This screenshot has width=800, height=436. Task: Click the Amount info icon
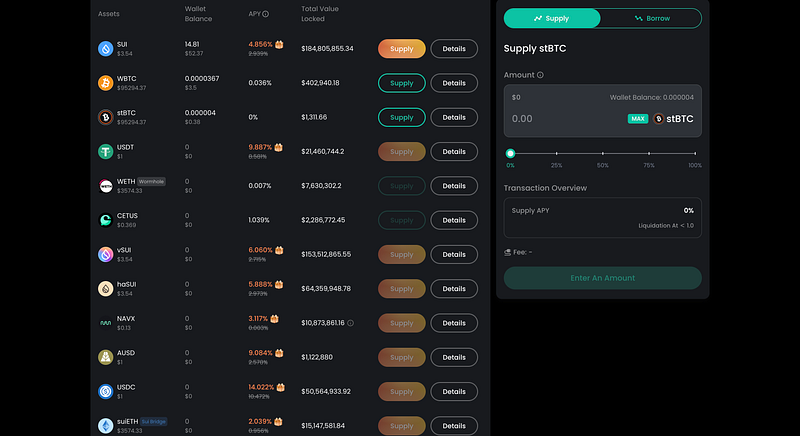(540, 75)
